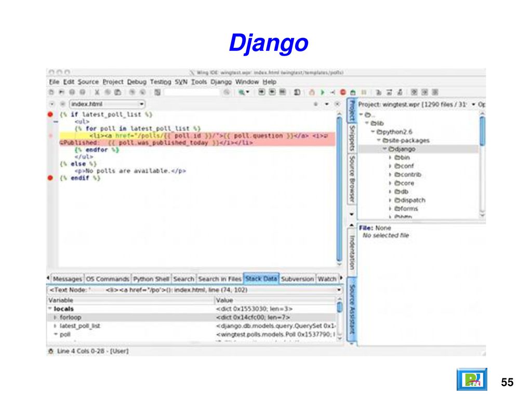Screen dimensions: 532x399
Task: Click the project tree vertical scrollbar
Action: (x=483, y=165)
